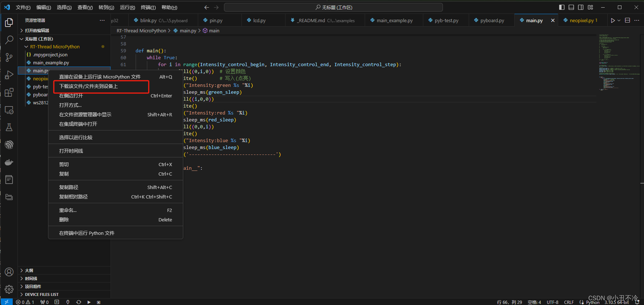Viewport: 644px width, 305px height.
Task: Collapse the RT-Thread MicroPython folder
Action: [64, 47]
